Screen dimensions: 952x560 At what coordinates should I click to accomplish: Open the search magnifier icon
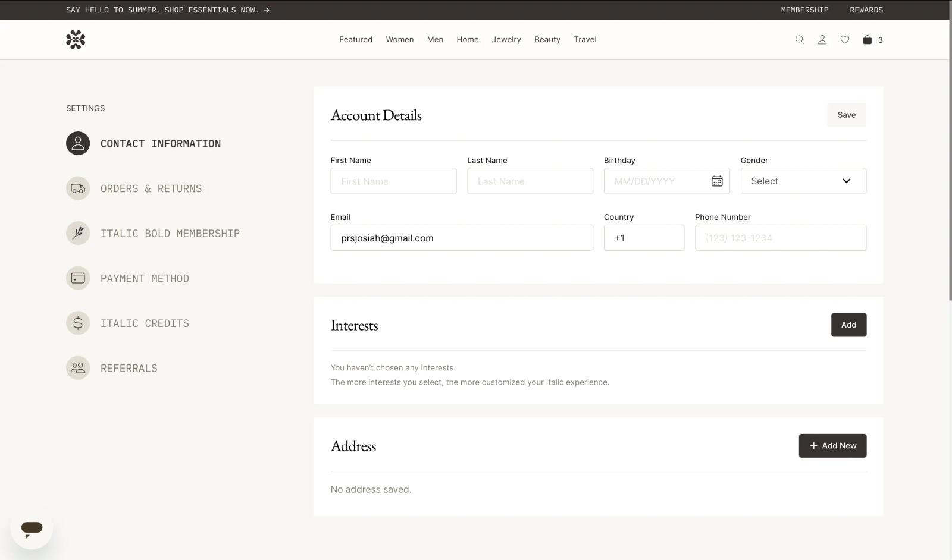799,40
